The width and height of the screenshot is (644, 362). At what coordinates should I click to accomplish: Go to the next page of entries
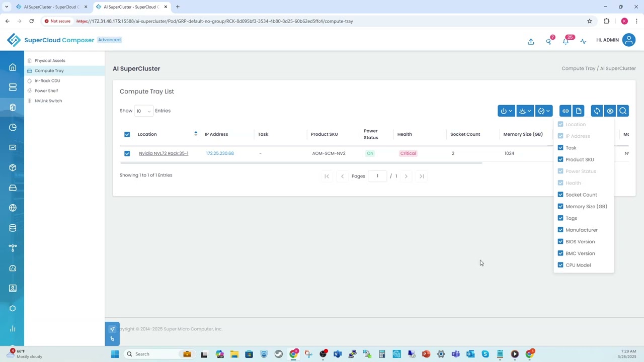406,176
